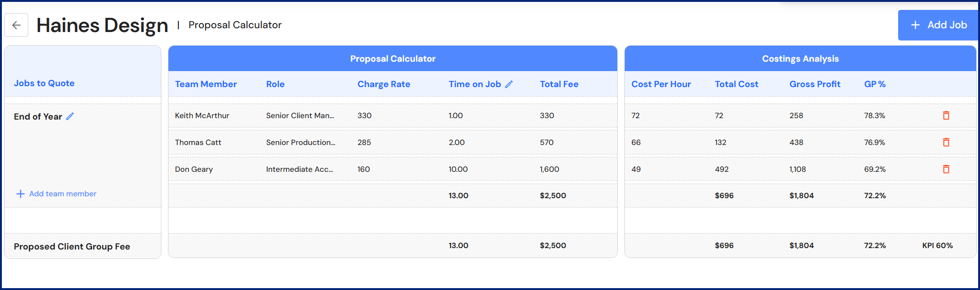Click the Charge Rate column header
This screenshot has height=290, width=980.
pyautogui.click(x=383, y=84)
